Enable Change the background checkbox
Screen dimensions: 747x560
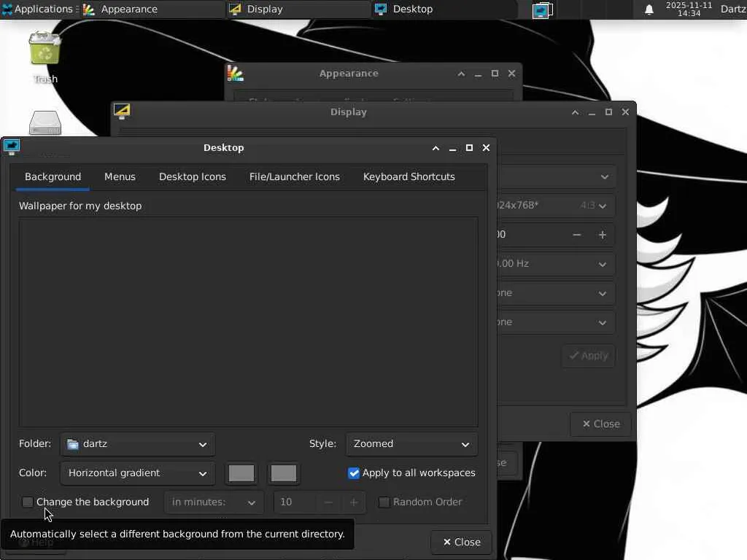28,502
